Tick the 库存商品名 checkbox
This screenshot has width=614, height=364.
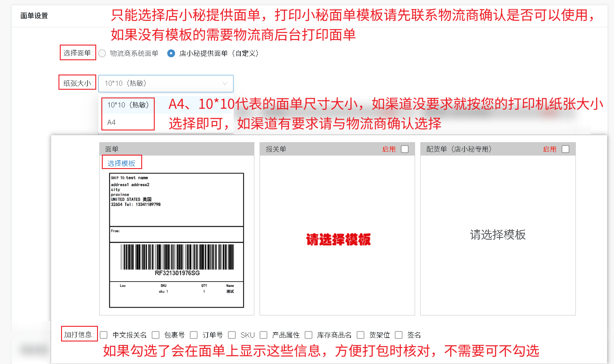309,335
